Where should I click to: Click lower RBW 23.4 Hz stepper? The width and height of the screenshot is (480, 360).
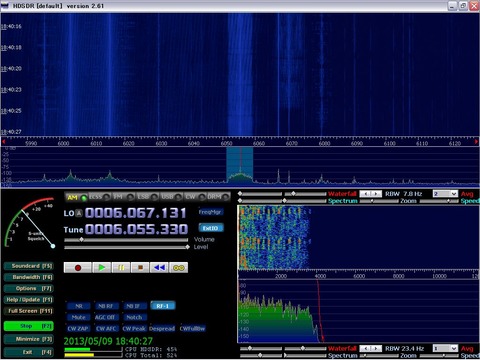371,348
